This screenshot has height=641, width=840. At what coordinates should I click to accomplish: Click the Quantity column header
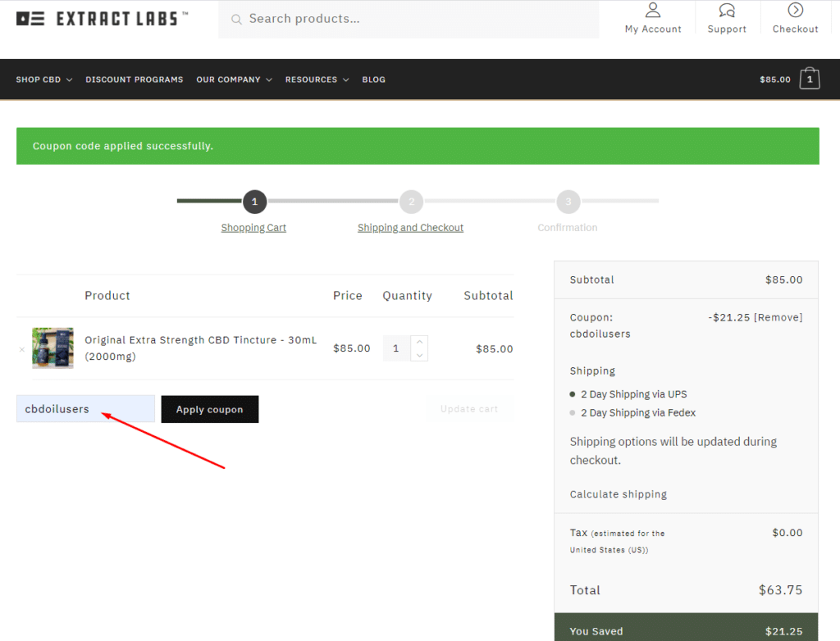(407, 296)
